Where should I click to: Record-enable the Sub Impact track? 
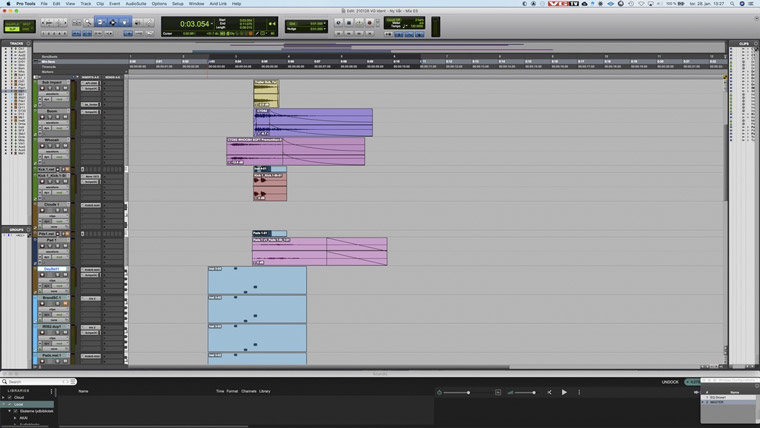coord(42,88)
